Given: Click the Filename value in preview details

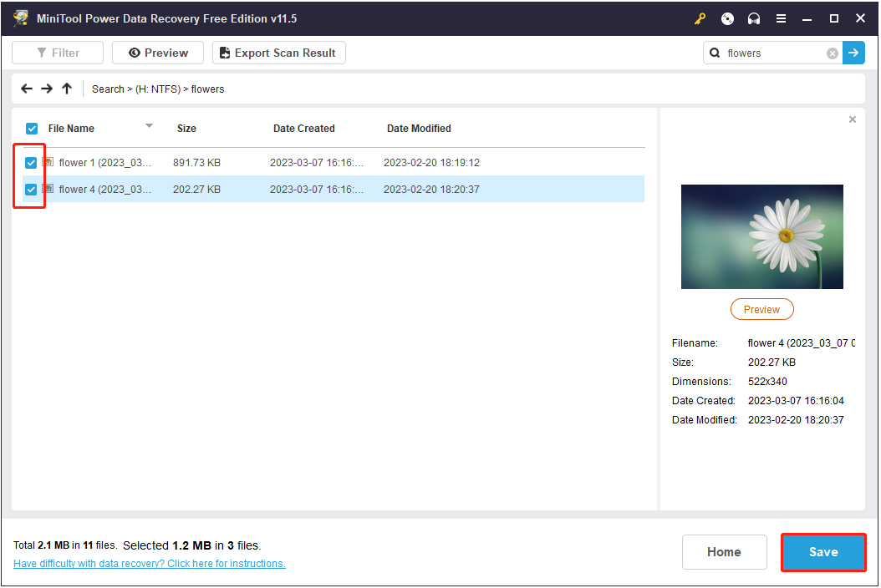Looking at the screenshot, I should [802, 343].
